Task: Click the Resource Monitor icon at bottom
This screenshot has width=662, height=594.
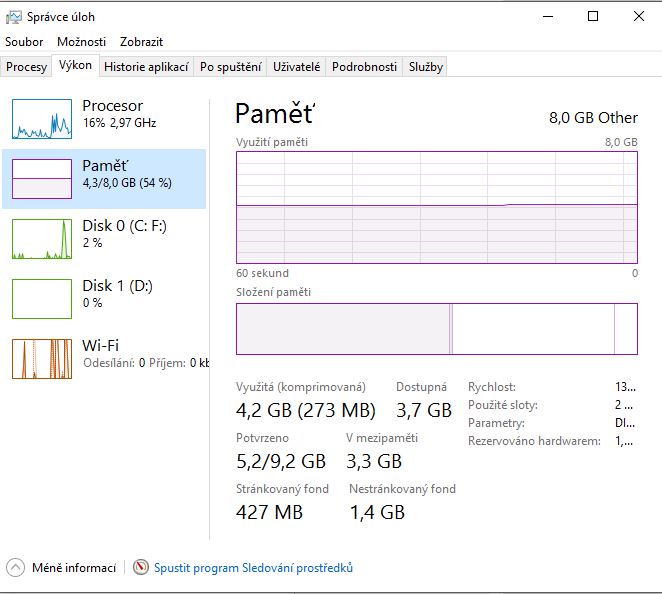Action: click(141, 567)
